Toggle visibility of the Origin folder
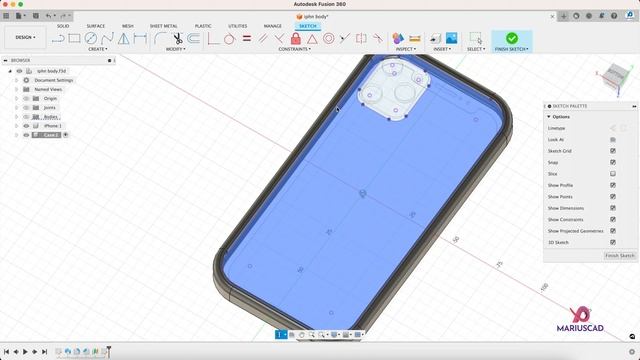640x360 pixels. point(26,98)
